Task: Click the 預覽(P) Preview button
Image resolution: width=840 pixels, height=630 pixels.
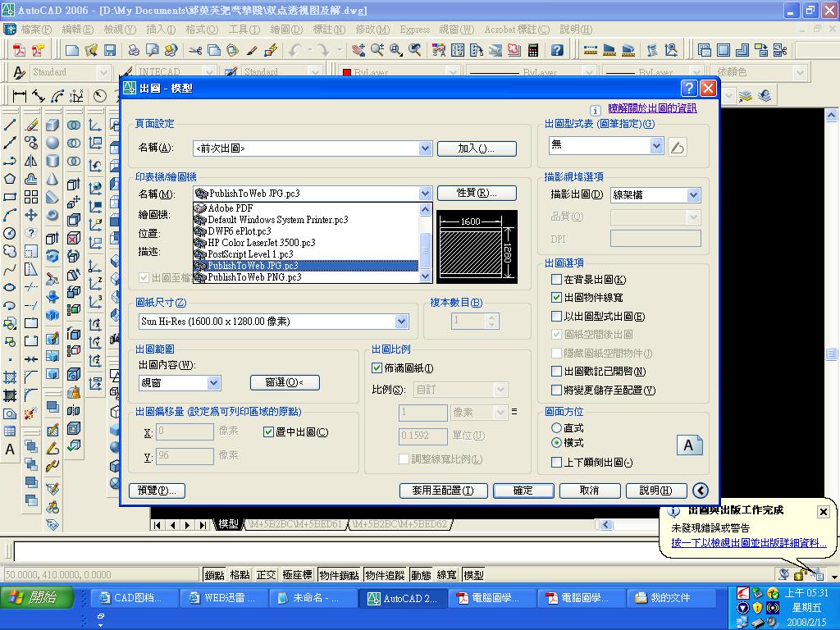Action: tap(157, 491)
